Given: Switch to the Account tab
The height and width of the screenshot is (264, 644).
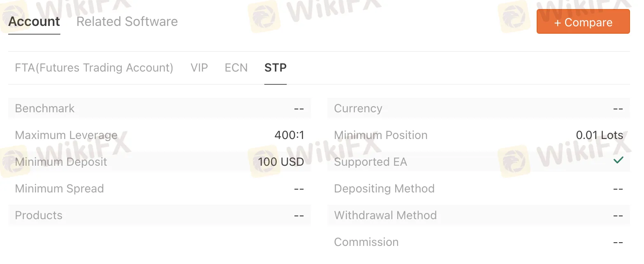Looking at the screenshot, I should coord(34,22).
